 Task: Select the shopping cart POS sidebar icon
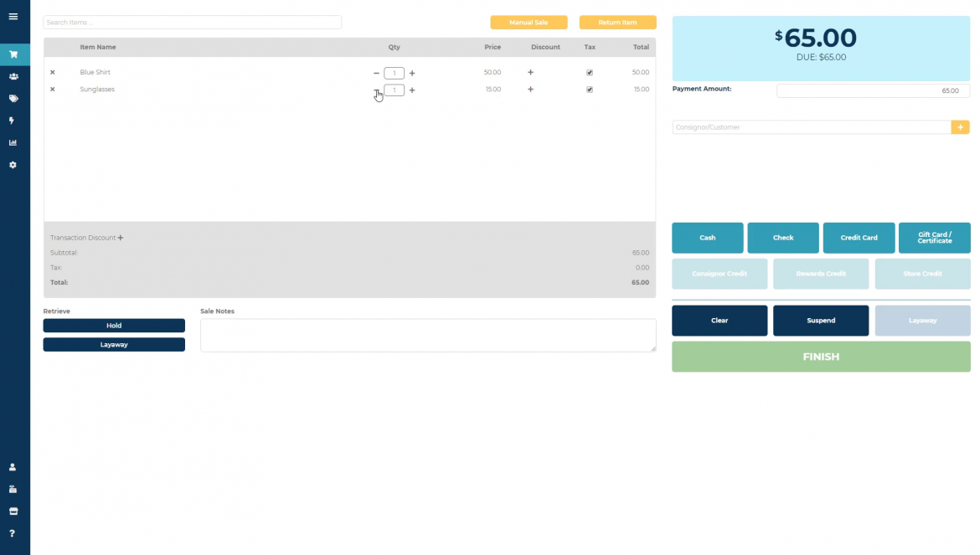[x=14, y=54]
